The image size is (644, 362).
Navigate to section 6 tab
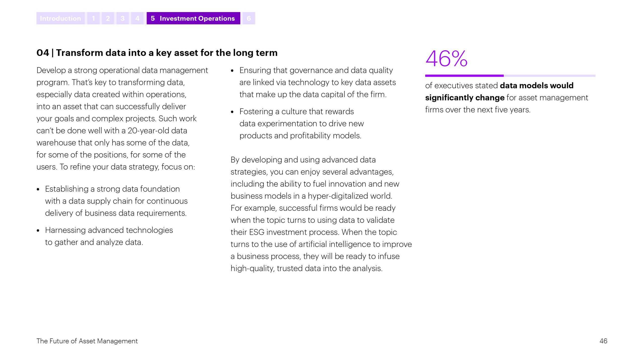click(249, 18)
